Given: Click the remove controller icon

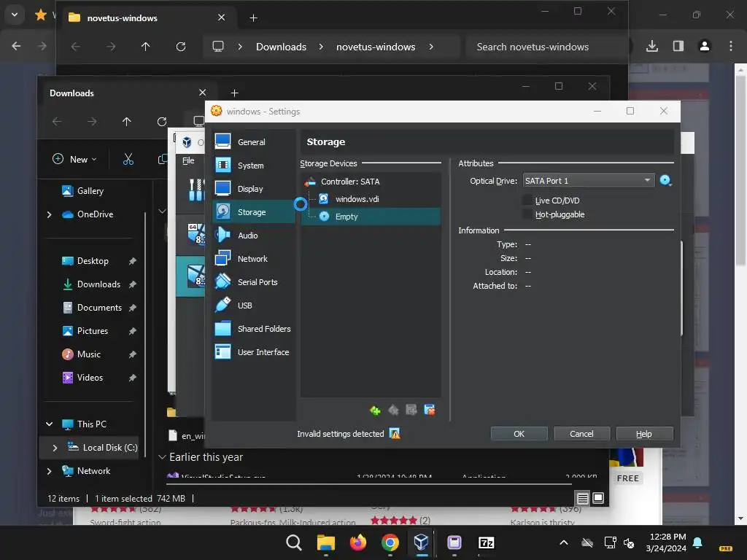Looking at the screenshot, I should (393, 410).
